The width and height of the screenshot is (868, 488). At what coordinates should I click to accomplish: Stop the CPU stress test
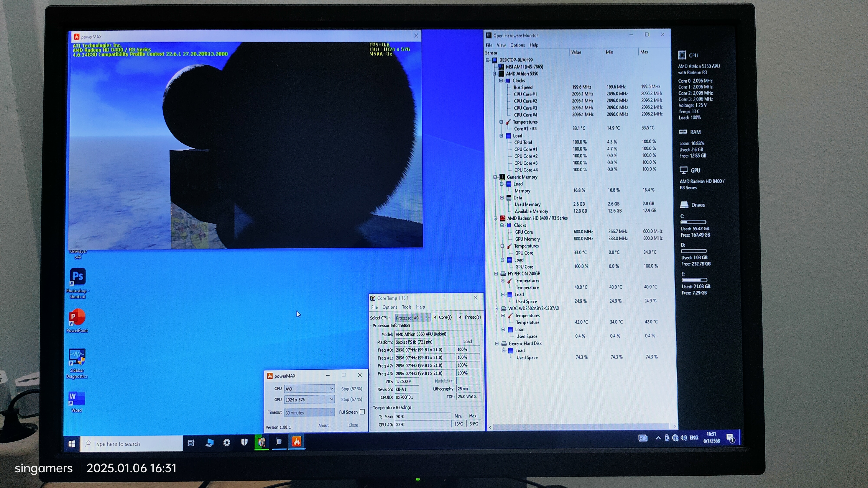pyautogui.click(x=352, y=389)
